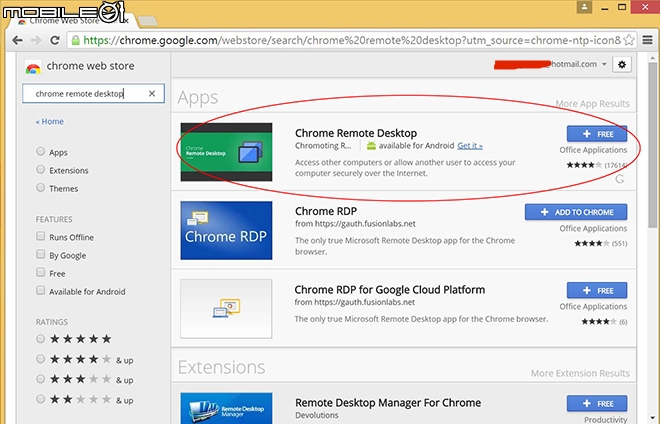
Task: Click the Chromoting R... publisher text
Action: (323, 146)
